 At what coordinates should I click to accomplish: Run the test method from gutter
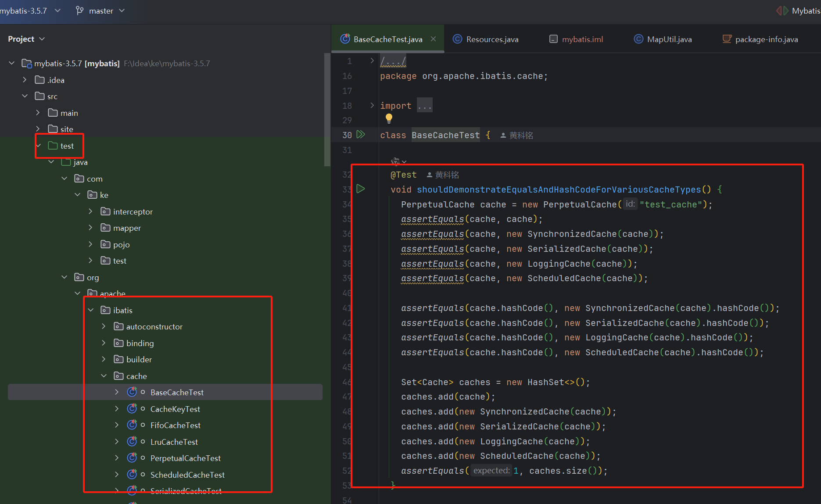361,189
